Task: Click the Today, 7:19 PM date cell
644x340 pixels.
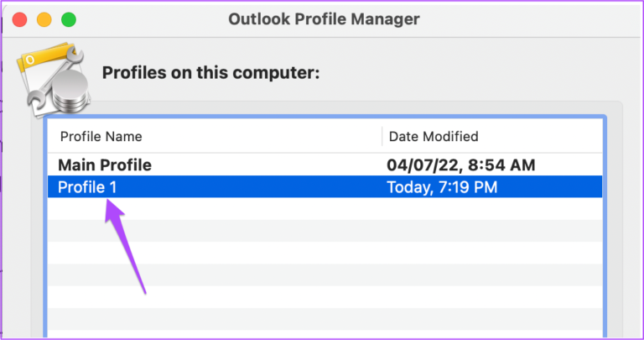Action: tap(442, 187)
